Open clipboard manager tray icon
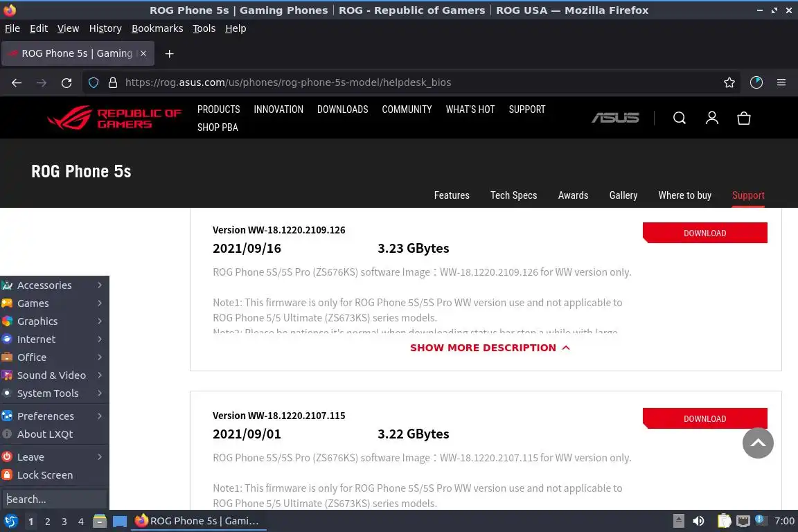The image size is (798, 532). click(x=724, y=521)
